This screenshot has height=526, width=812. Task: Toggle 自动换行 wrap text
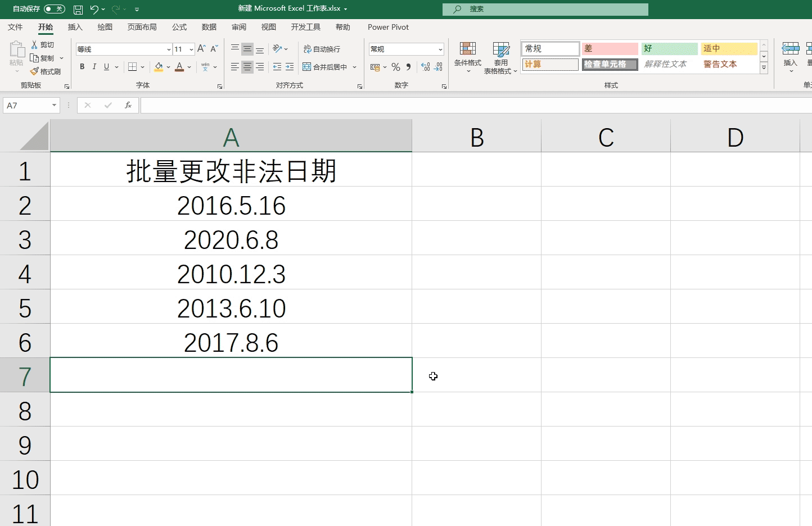[322, 49]
